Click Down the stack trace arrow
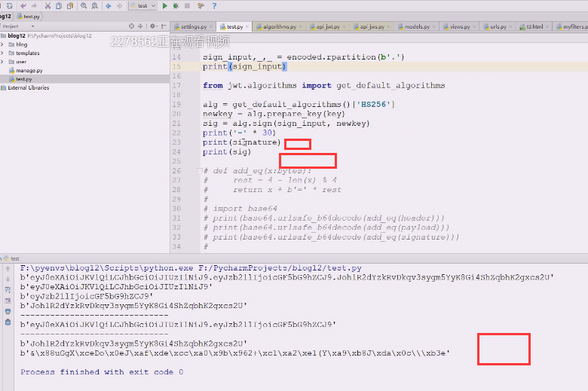Screen dimensions: 588x391 click(8, 280)
